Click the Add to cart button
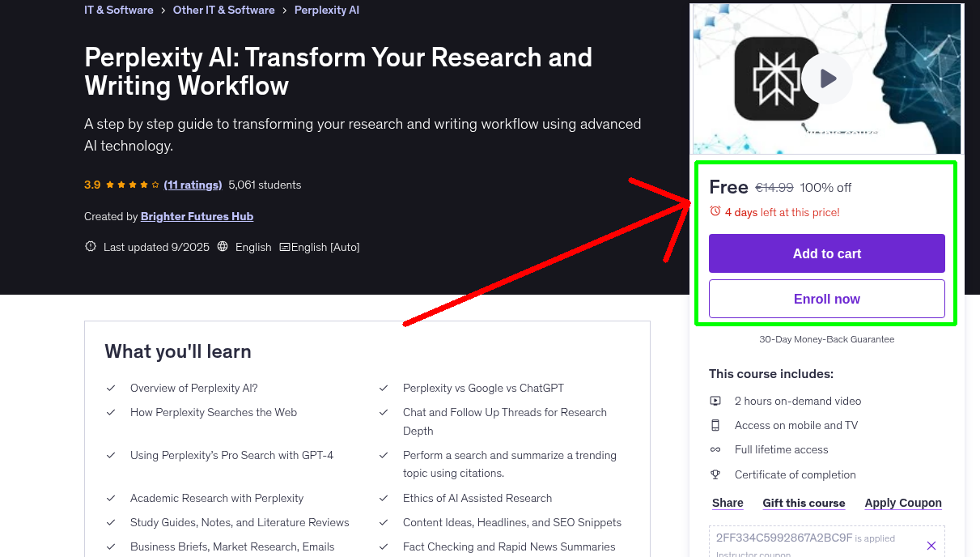 point(826,253)
